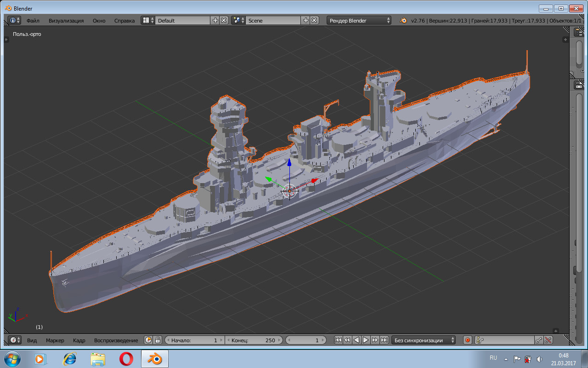Viewport: 588px width, 368px height.
Task: Toggle the preview range lock
Action: click(158, 340)
